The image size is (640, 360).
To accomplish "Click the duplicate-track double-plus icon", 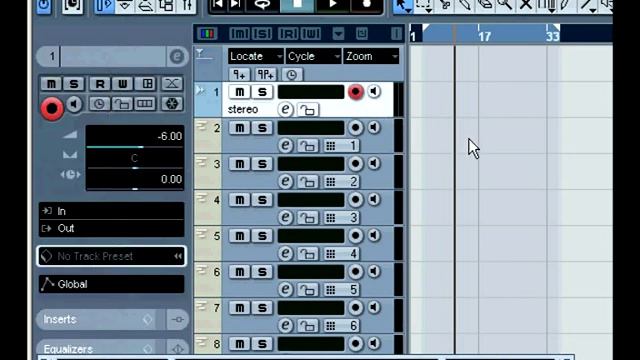I will pyautogui.click(x=265, y=75).
